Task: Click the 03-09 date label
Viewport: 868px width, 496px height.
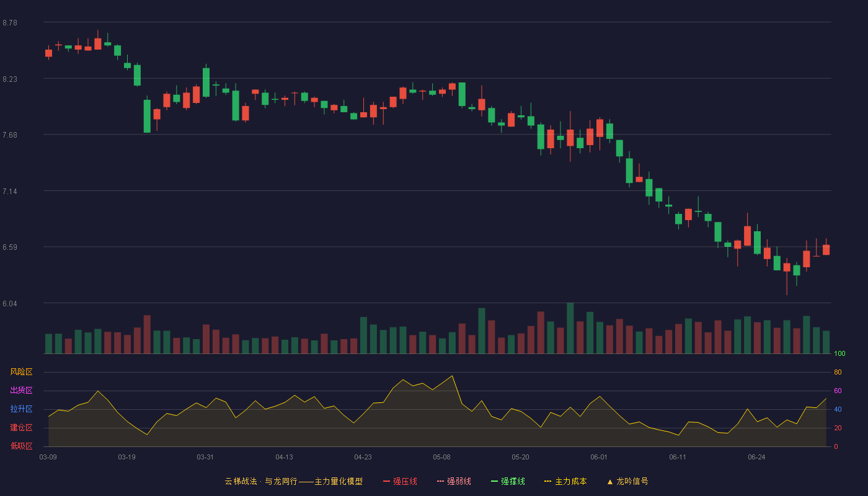Action: (48, 457)
